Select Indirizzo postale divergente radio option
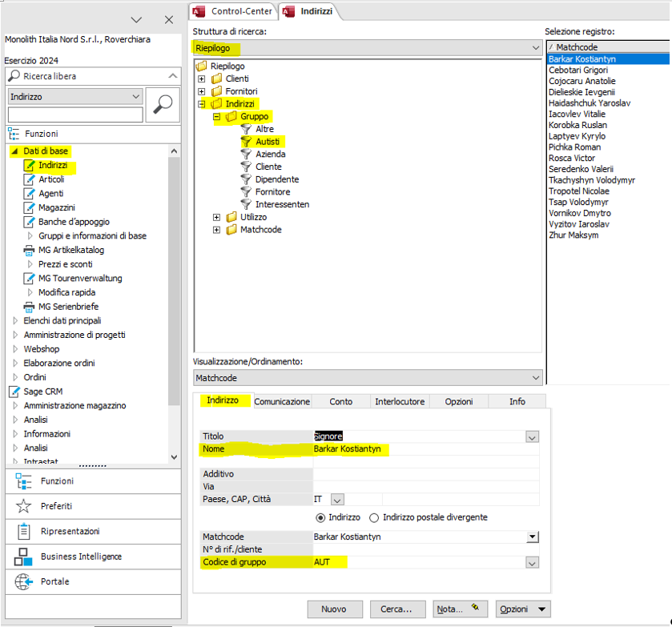 click(x=374, y=517)
